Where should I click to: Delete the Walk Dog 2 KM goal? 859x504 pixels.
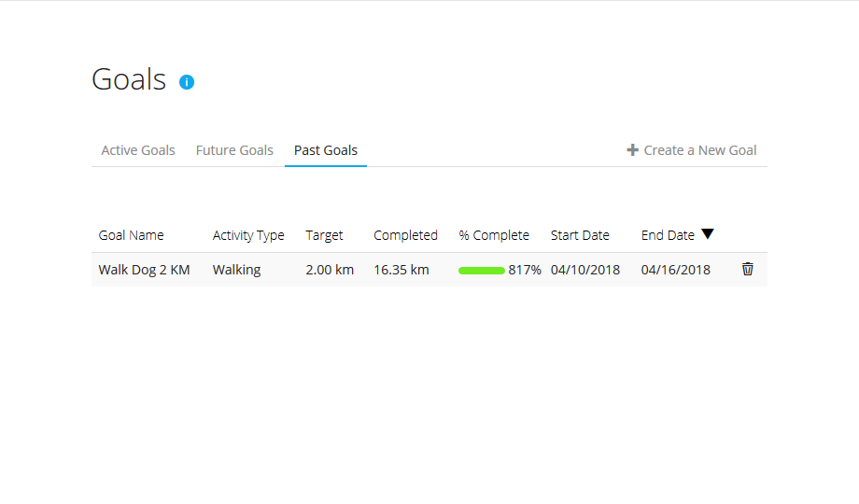point(747,269)
